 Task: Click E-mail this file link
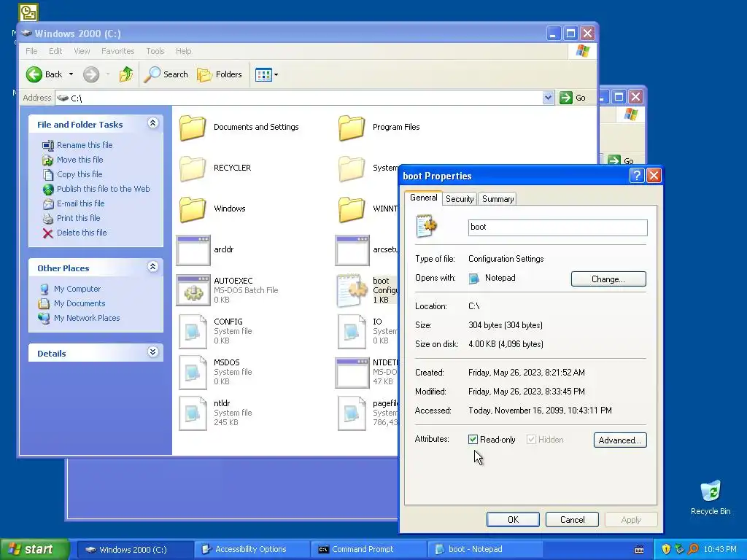(x=80, y=203)
